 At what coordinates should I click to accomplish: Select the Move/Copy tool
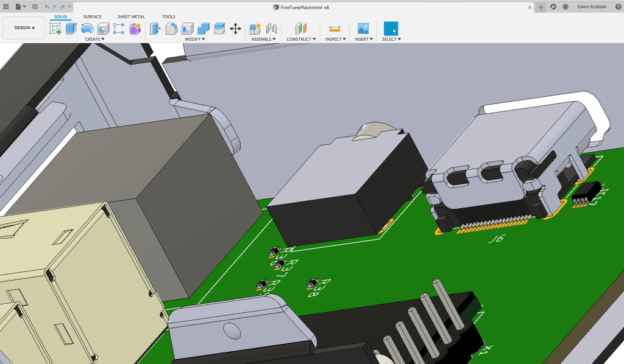point(235,28)
